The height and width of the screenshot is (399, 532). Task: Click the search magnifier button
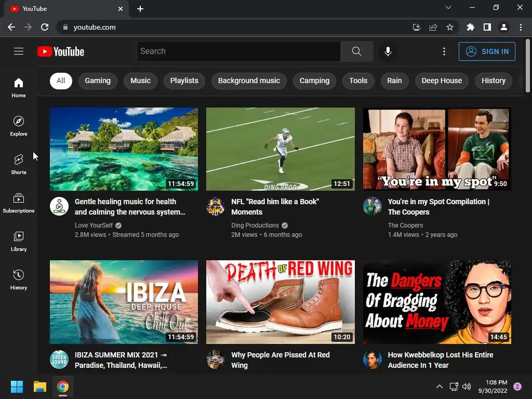coord(356,51)
